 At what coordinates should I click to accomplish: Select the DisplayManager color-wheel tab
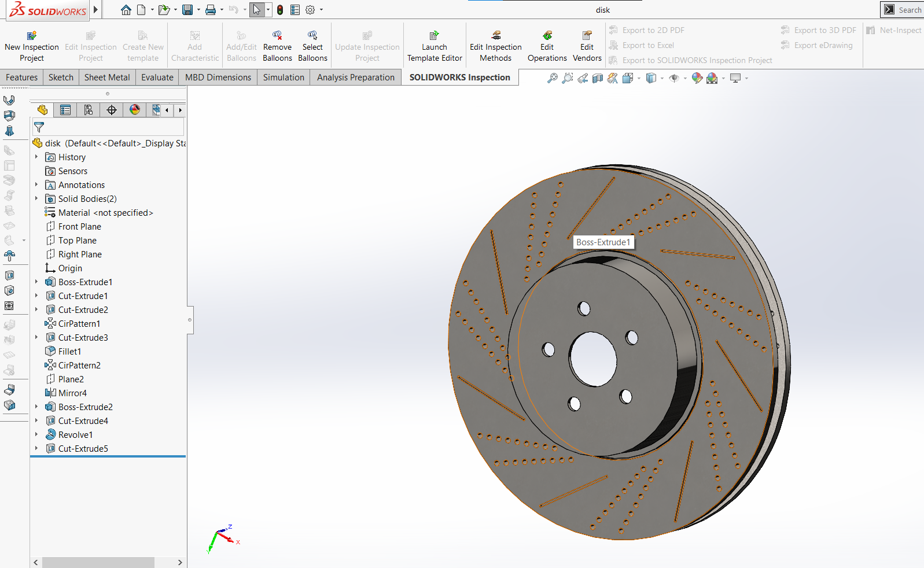pos(135,110)
